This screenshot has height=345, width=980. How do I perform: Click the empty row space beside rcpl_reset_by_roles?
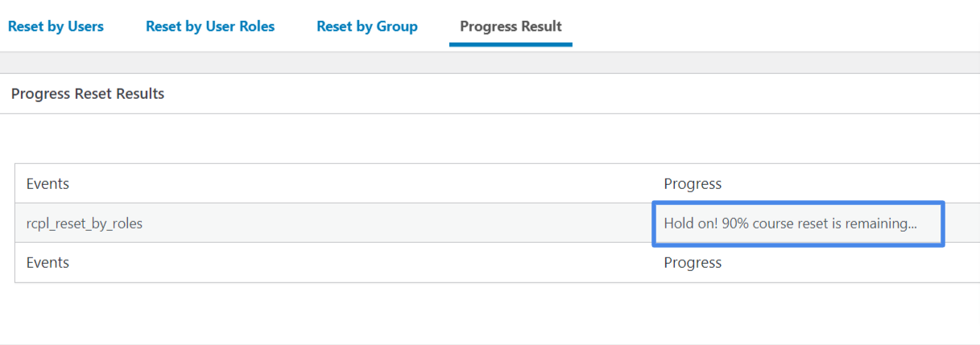point(395,224)
